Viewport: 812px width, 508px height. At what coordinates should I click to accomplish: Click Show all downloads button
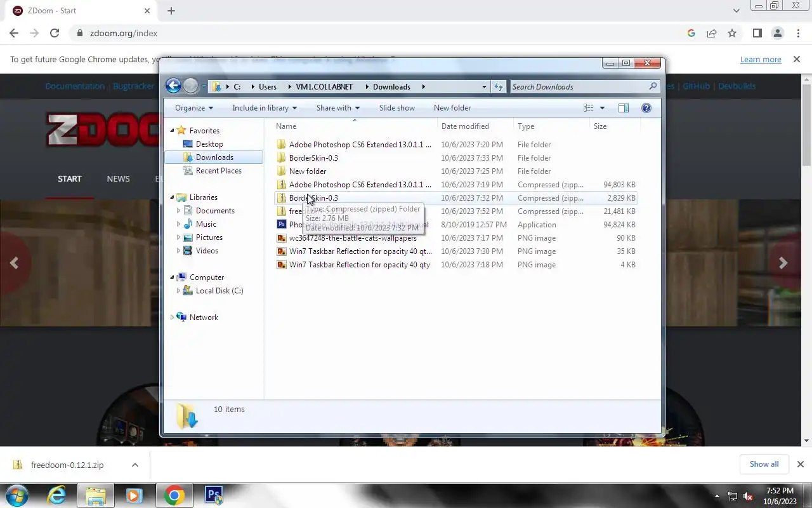[x=764, y=464]
